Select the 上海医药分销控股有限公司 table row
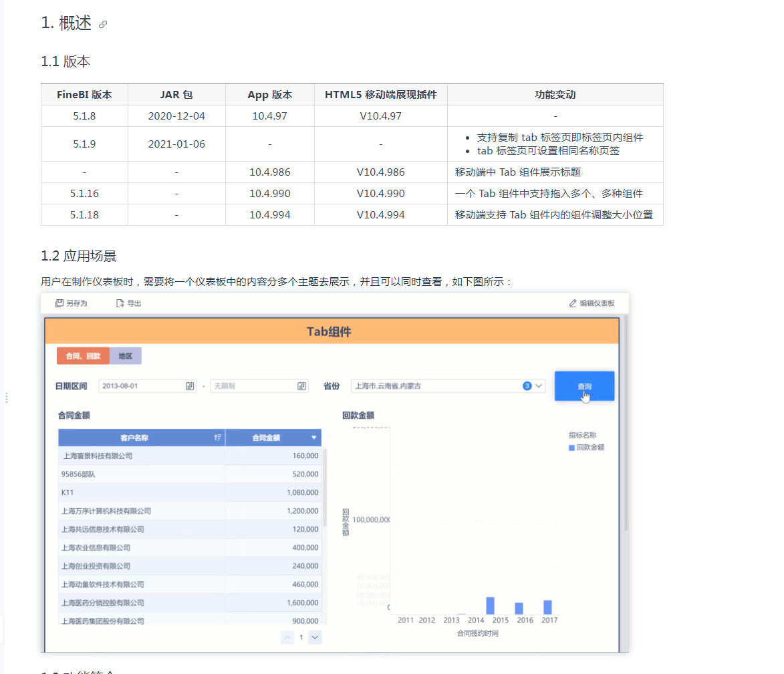 tap(189, 603)
